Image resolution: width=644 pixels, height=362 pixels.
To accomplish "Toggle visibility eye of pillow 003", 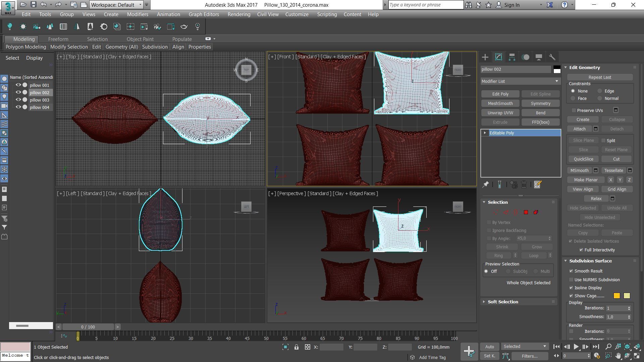I will [18, 100].
